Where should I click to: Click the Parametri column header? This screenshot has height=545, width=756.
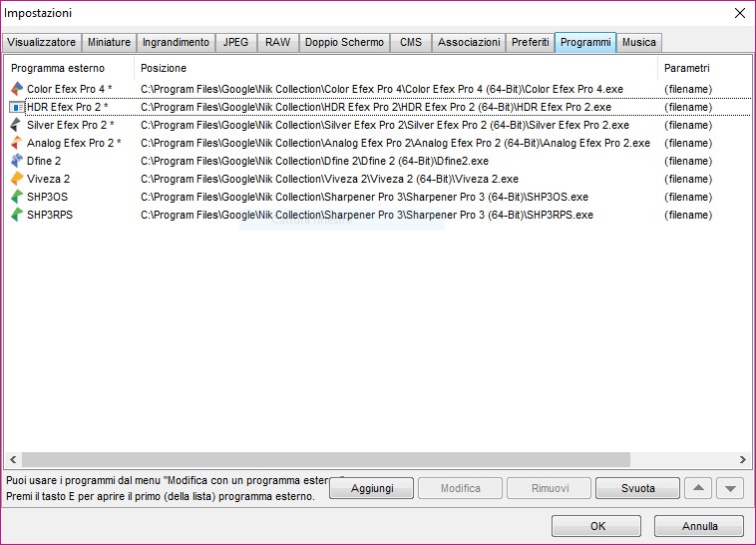pyautogui.click(x=704, y=68)
